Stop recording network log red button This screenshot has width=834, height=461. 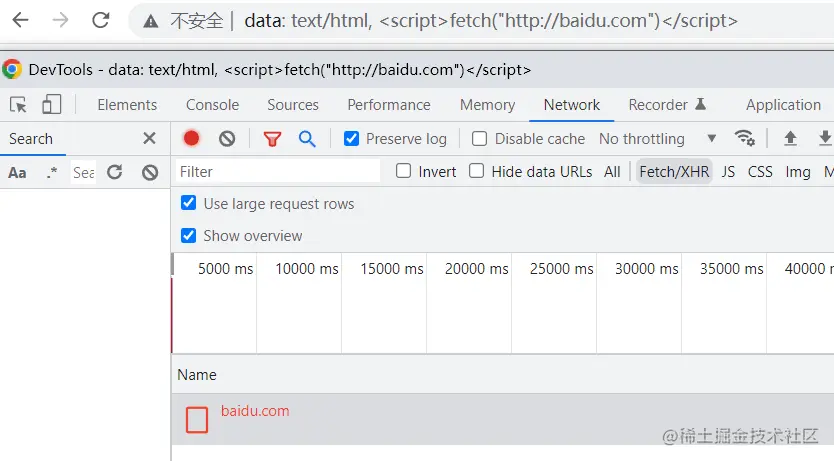click(x=191, y=138)
